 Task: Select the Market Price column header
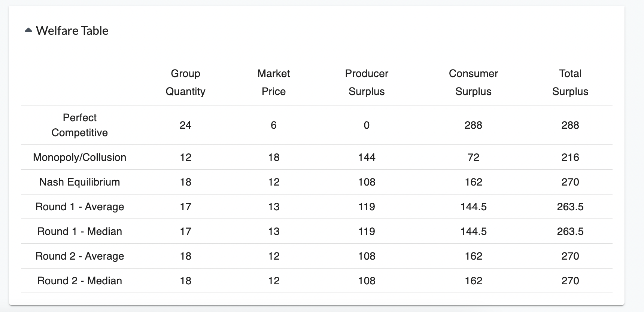click(274, 82)
